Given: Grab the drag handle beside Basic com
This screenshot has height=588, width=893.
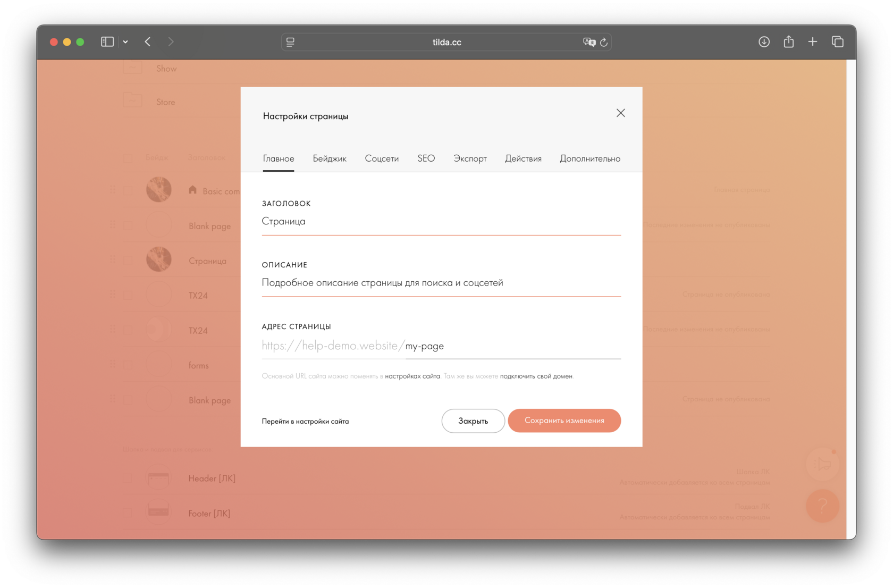Looking at the screenshot, I should point(113,189).
